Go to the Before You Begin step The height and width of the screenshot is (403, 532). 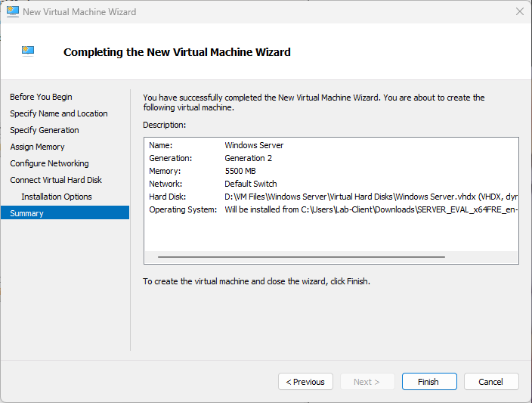point(41,97)
